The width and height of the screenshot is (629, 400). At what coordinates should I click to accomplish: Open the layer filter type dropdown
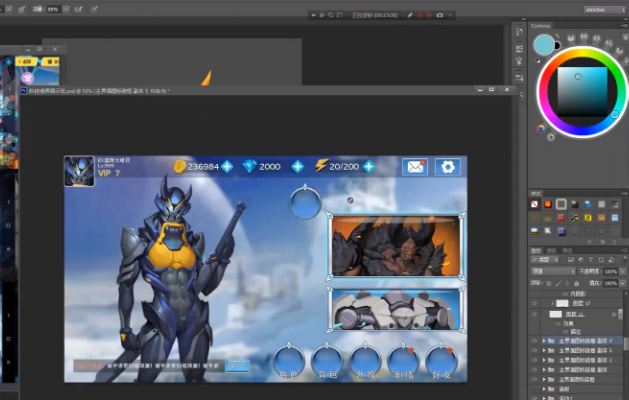tap(545, 260)
